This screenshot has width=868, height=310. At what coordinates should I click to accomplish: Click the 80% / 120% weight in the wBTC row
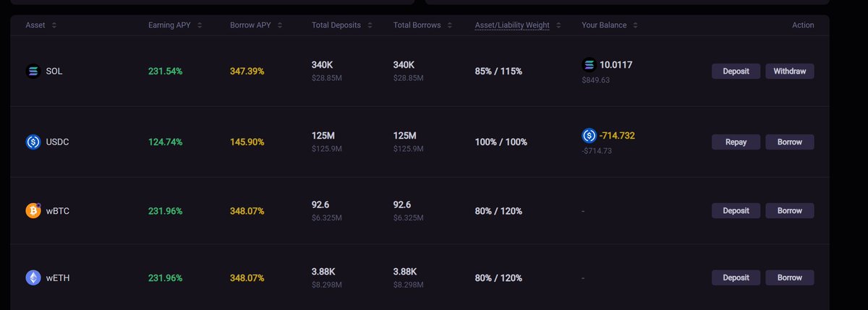[498, 211]
